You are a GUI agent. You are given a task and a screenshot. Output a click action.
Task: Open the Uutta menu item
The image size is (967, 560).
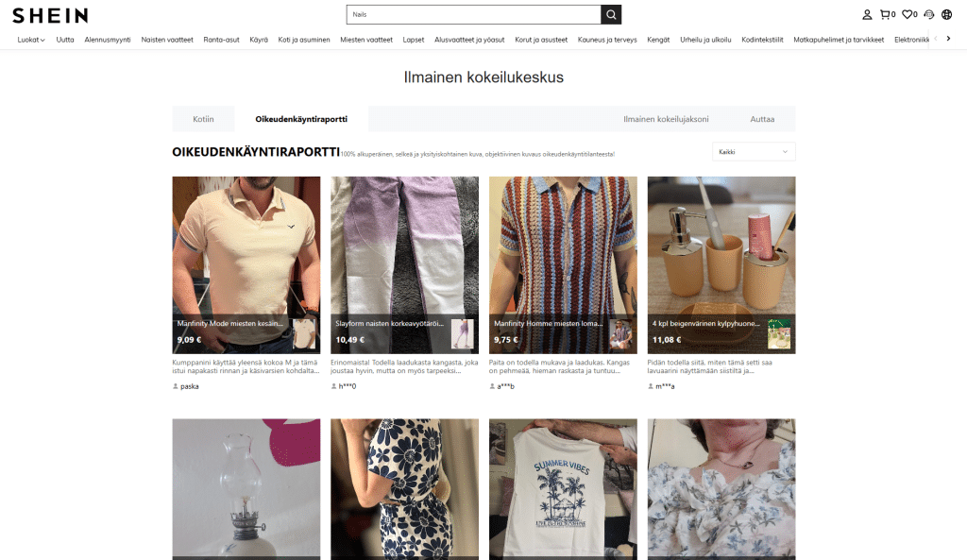tap(65, 40)
